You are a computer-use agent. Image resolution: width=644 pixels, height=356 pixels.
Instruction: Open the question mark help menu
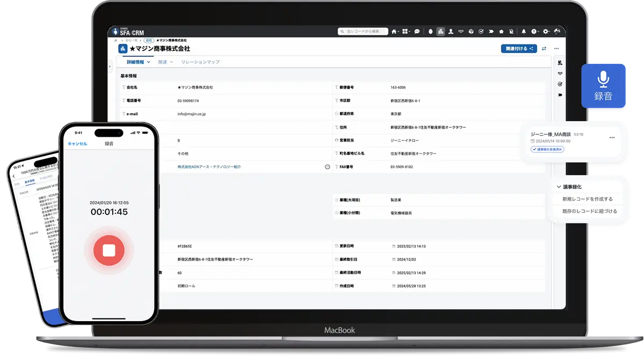tap(535, 32)
